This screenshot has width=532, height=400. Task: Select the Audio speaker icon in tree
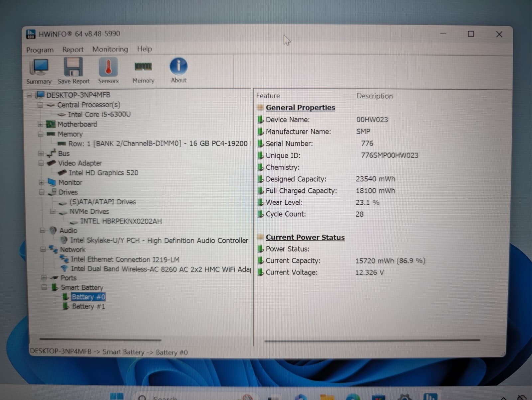pos(53,230)
